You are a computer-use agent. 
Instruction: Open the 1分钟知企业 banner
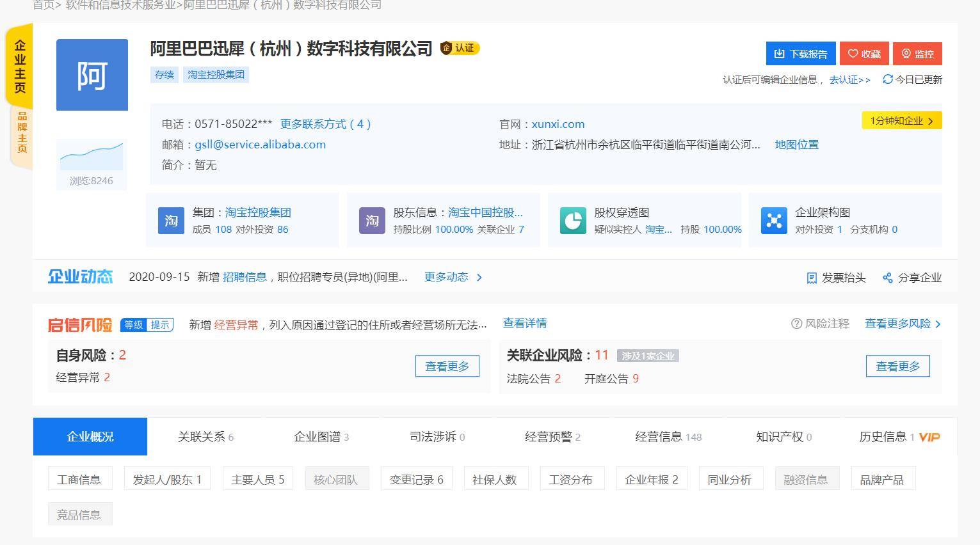coord(902,120)
